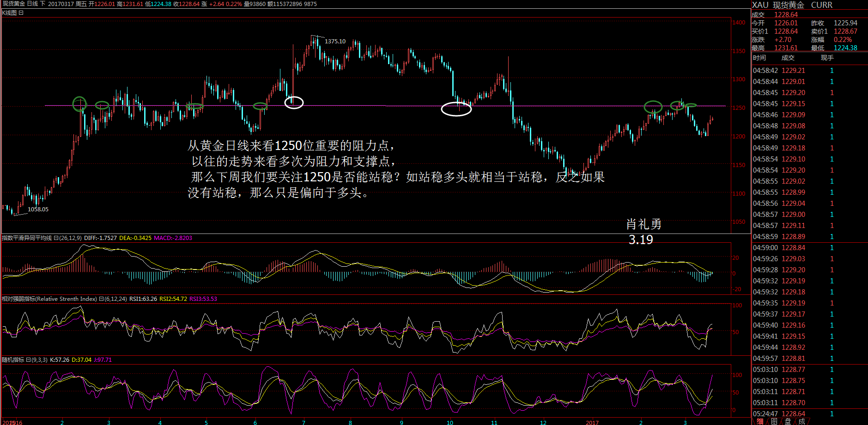Collapse the Relative Strength Index panel box
Image resolution: width=868 pixels, height=425 pixels.
point(101,299)
